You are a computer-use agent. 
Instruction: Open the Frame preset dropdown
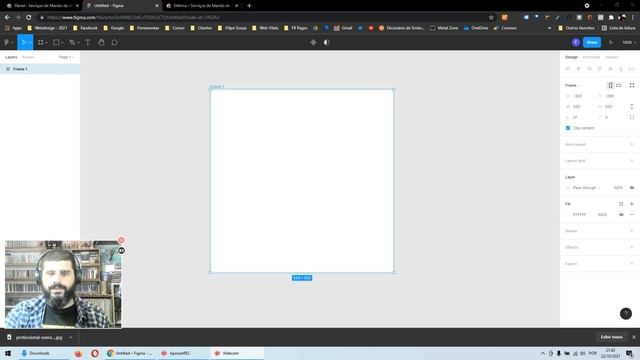[x=573, y=85]
